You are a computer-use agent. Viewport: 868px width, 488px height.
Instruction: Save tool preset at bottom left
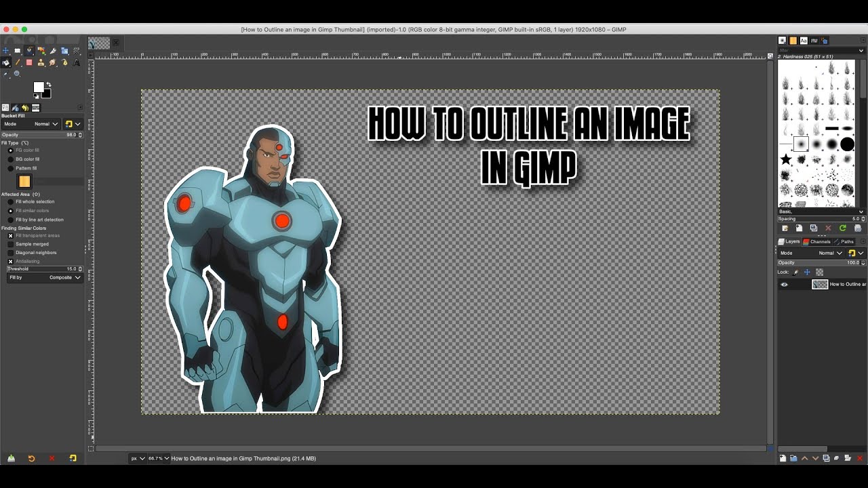pyautogui.click(x=11, y=458)
